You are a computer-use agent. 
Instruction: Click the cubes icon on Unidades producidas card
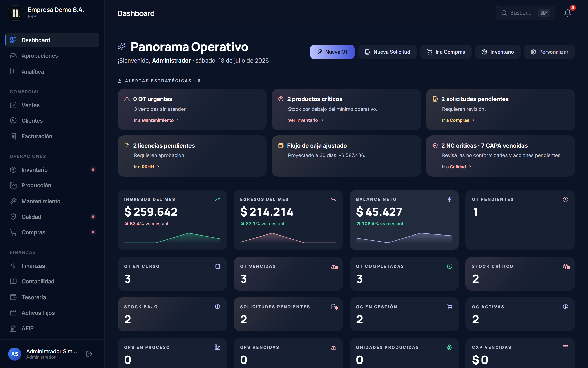tap(450, 347)
